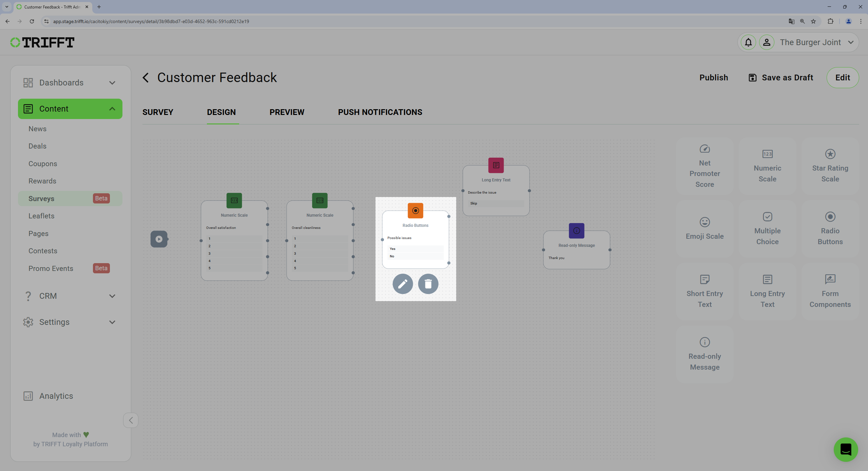Select the Numeric Scale component icon

767,154
